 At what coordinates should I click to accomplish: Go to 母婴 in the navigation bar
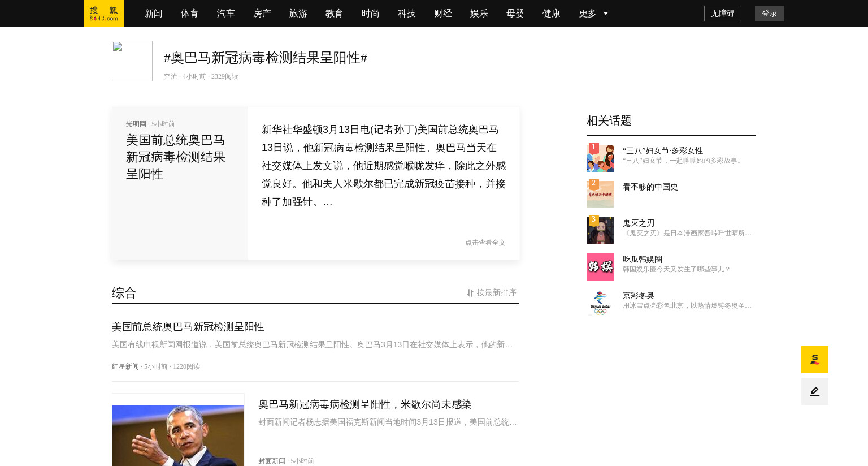click(x=515, y=14)
